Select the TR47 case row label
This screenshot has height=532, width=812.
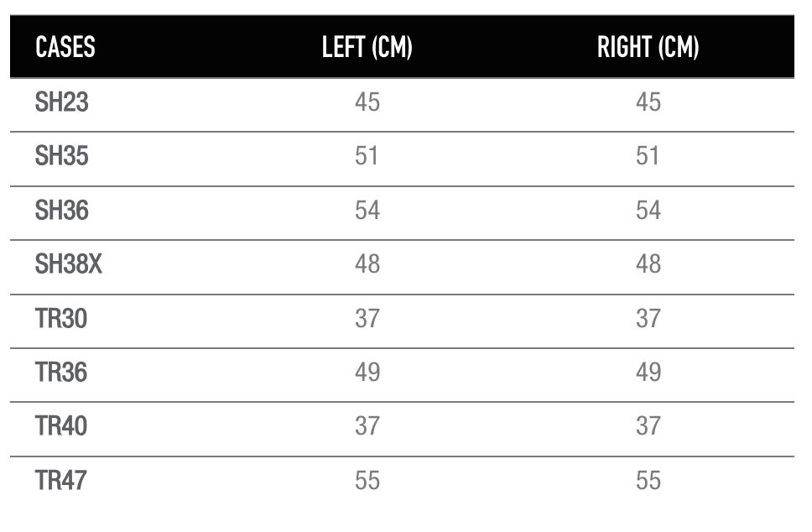tap(60, 480)
